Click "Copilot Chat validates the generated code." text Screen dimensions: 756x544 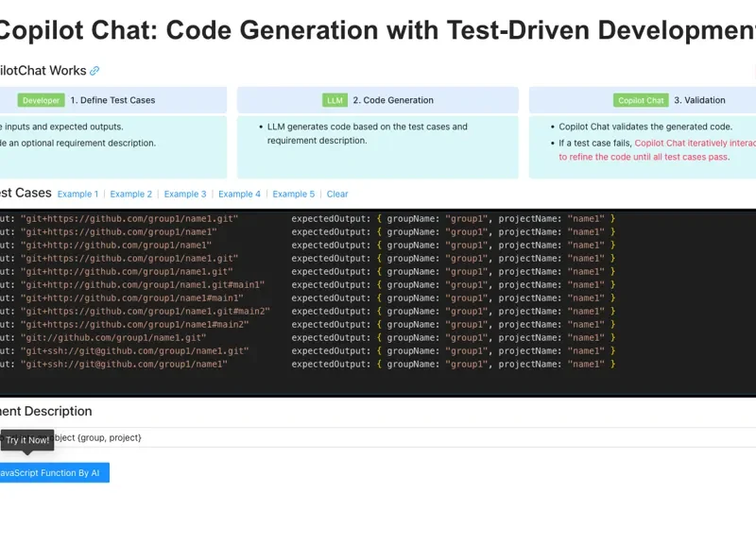point(645,127)
